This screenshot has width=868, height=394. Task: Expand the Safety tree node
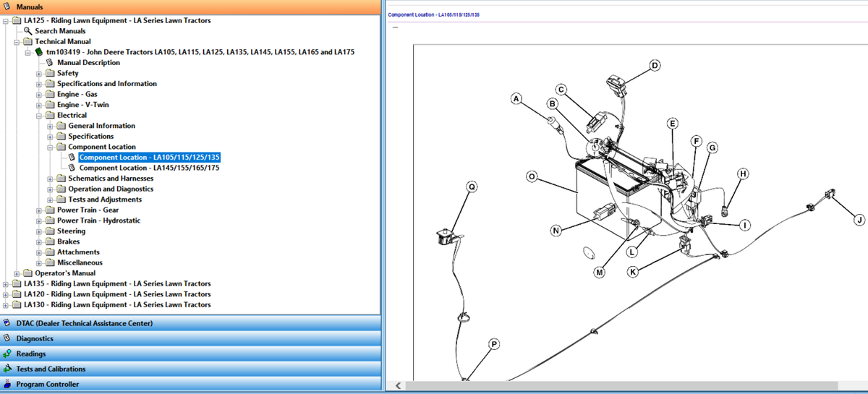(x=39, y=73)
